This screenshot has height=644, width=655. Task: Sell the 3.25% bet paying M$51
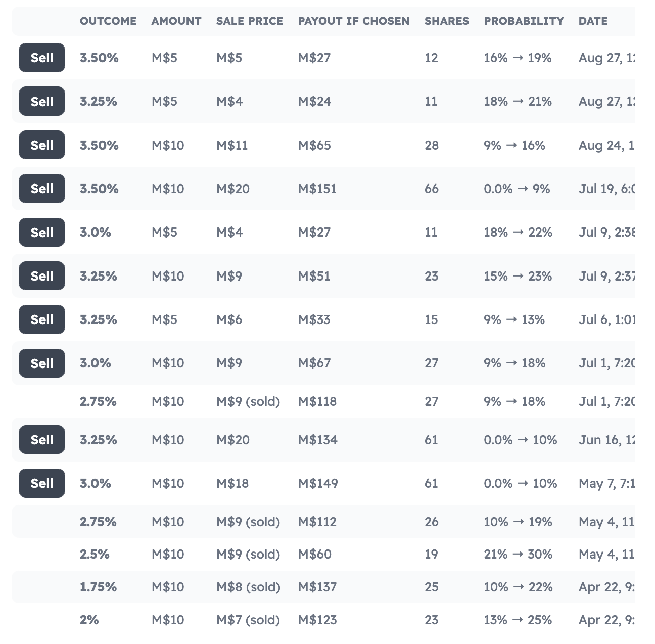[42, 276]
